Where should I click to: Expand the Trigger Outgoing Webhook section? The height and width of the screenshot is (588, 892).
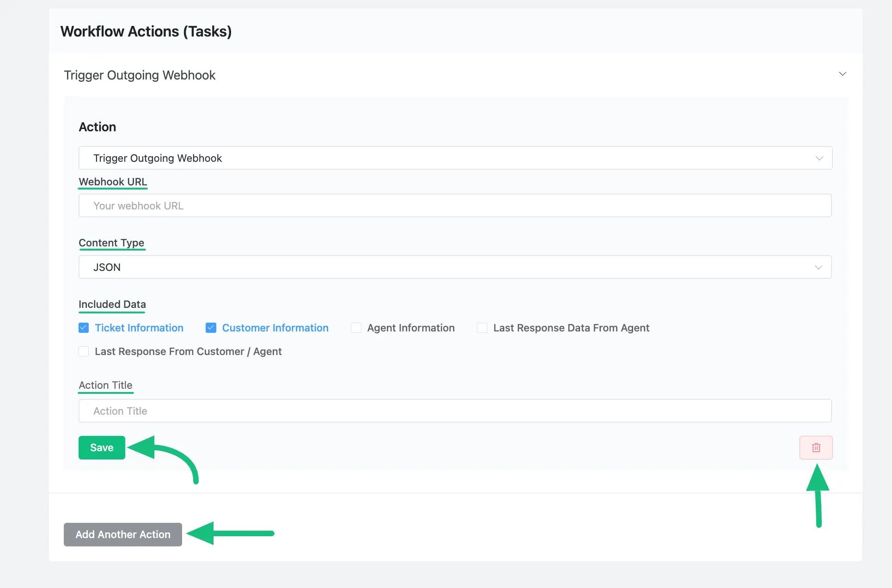pyautogui.click(x=842, y=73)
